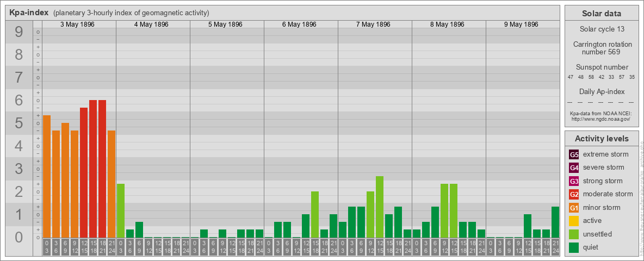Click Kp scale number 0 on axis
Screen dimensions: 644x261
pyautogui.click(x=18, y=237)
